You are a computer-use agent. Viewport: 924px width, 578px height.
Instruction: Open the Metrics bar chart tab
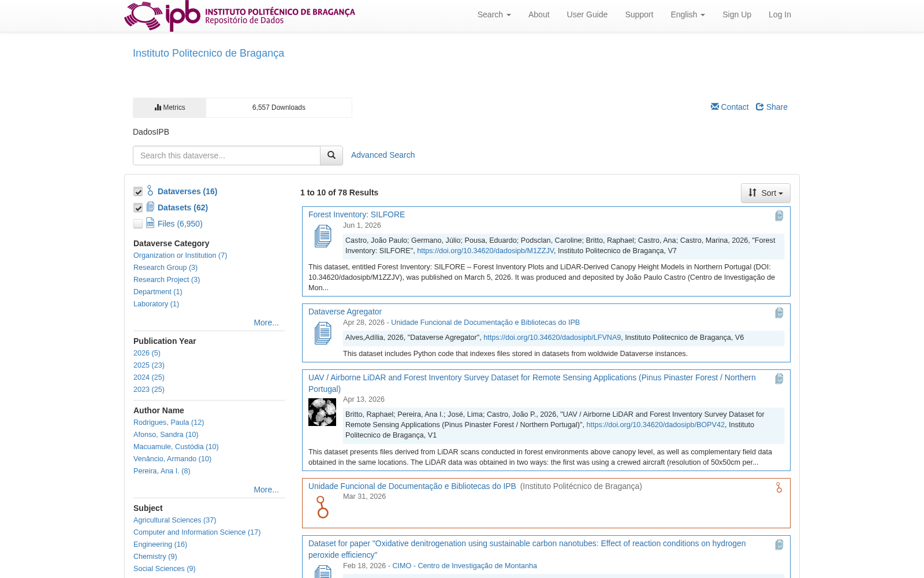coord(169,108)
